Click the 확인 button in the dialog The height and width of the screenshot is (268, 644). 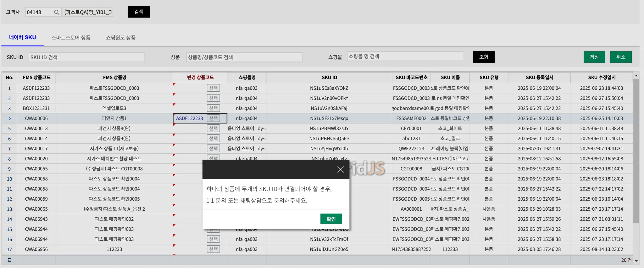click(331, 219)
